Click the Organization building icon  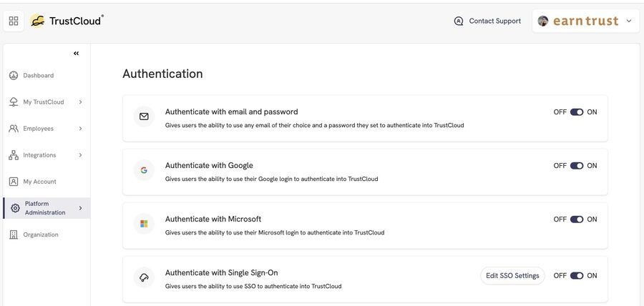point(14,235)
